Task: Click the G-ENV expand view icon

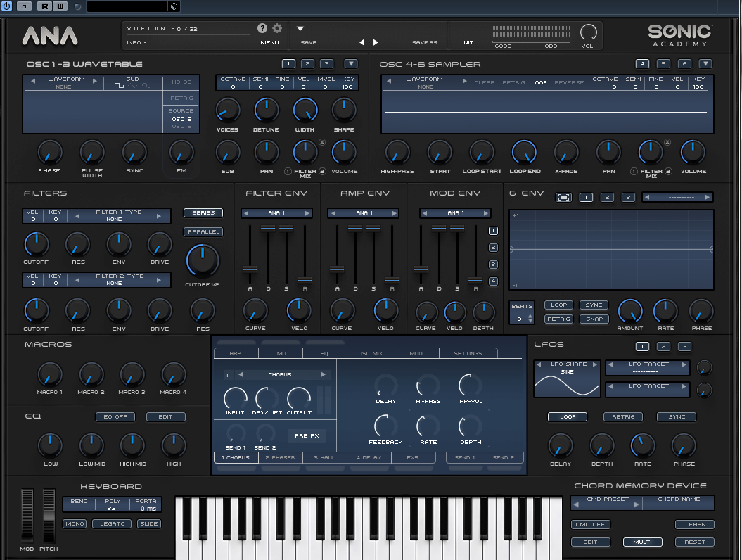Action: click(563, 197)
